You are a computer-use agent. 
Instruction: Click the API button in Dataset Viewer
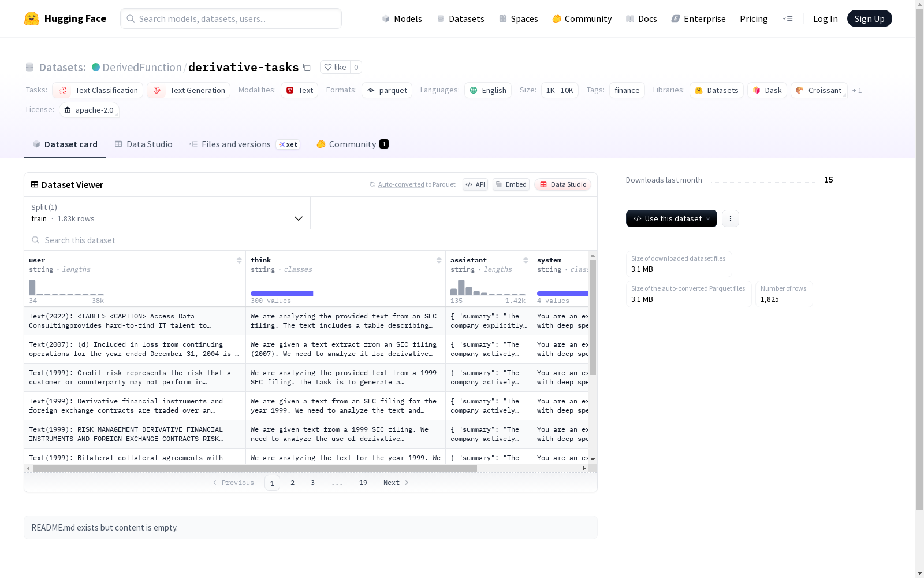pos(475,184)
